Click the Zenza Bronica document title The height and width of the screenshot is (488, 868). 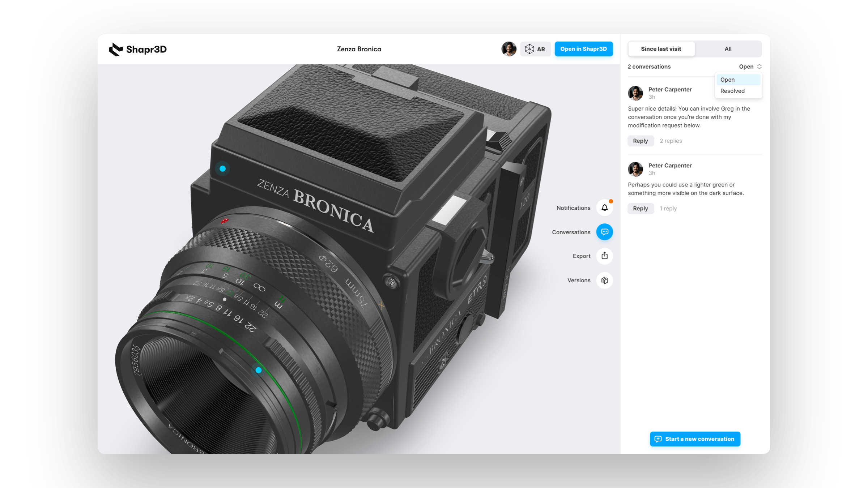tap(359, 49)
